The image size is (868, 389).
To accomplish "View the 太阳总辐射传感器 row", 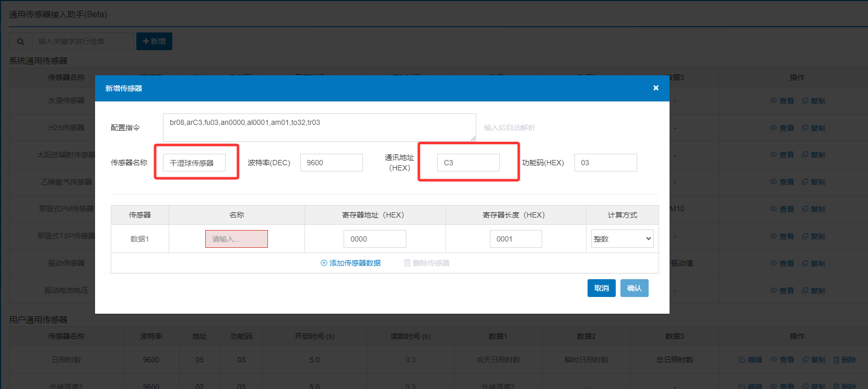I will click(x=782, y=155).
